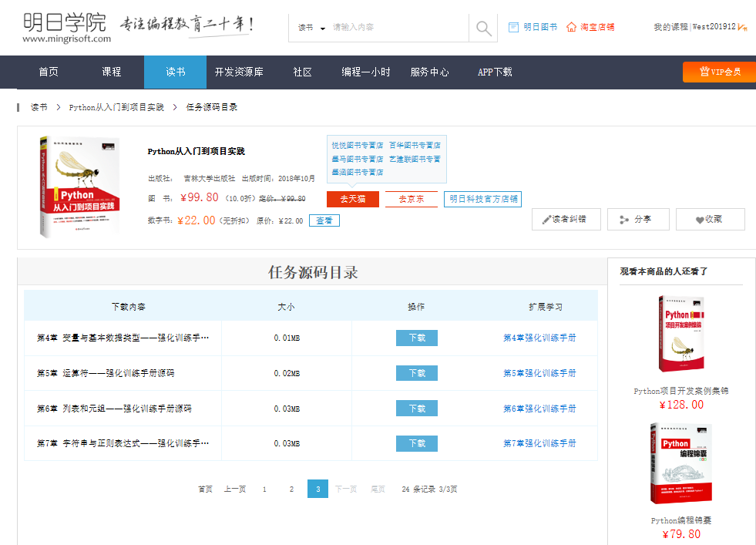Viewport: 756px width, 545px height.
Task: Go to 上一页 previous page
Action: click(235, 489)
